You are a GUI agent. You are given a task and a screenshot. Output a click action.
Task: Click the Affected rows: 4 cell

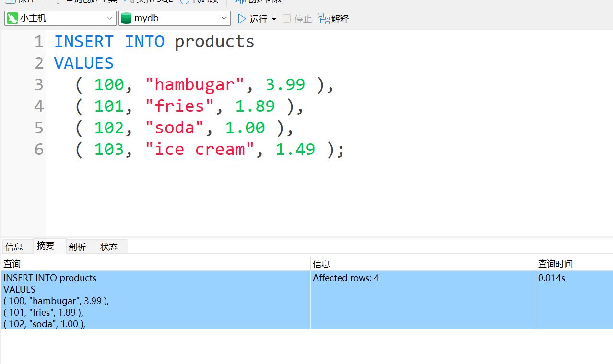pos(345,278)
